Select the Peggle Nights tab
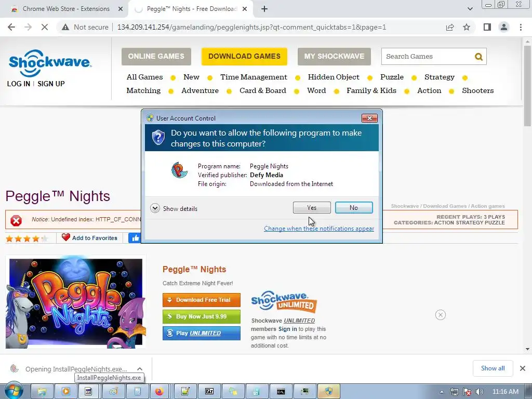Screen dimensions: 532x399 point(190,9)
